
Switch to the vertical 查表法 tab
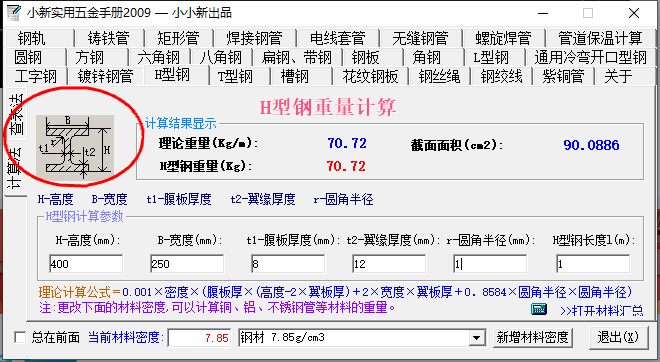coord(17,114)
